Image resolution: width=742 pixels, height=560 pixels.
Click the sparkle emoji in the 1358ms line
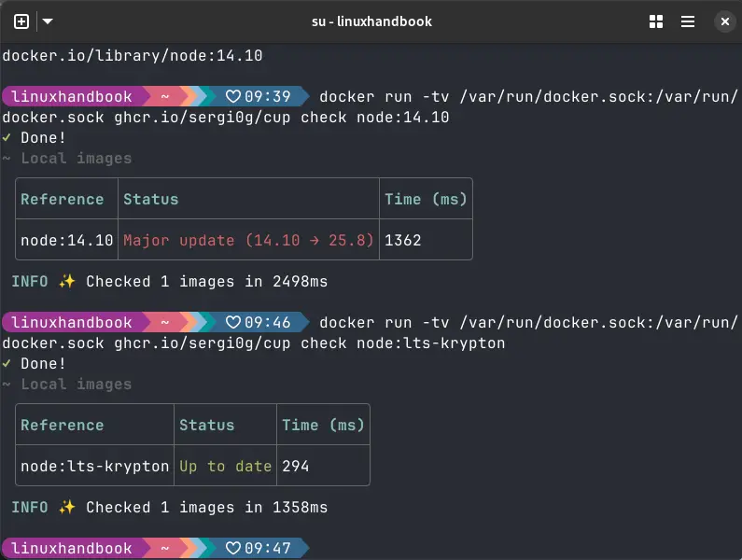click(66, 507)
